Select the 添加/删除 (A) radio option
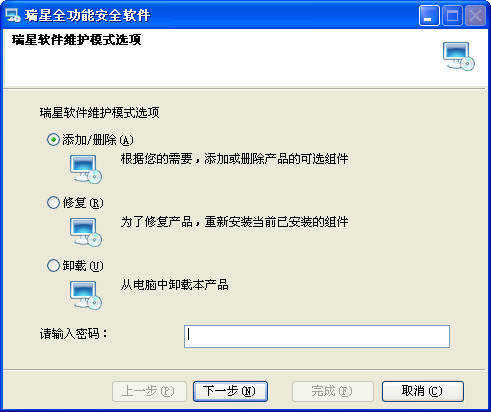 point(53,140)
